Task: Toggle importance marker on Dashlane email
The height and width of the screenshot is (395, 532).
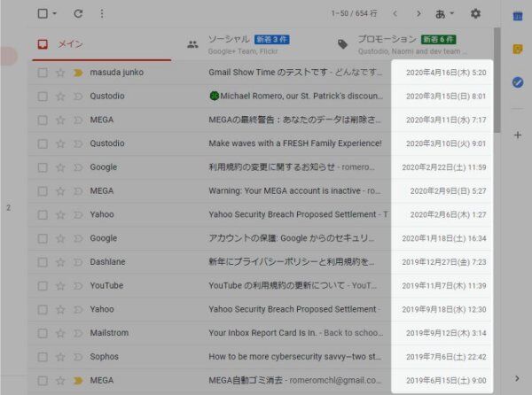Action: pos(78,262)
